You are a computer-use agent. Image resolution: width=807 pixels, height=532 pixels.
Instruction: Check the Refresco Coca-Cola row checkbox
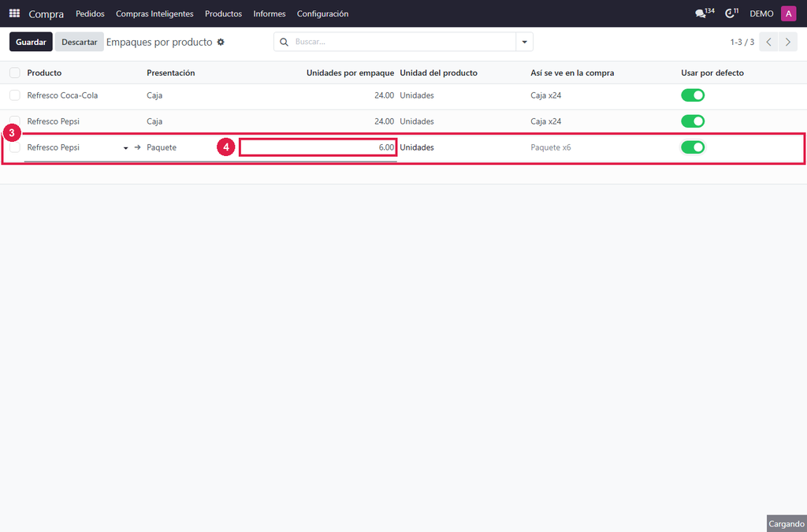tap(15, 95)
